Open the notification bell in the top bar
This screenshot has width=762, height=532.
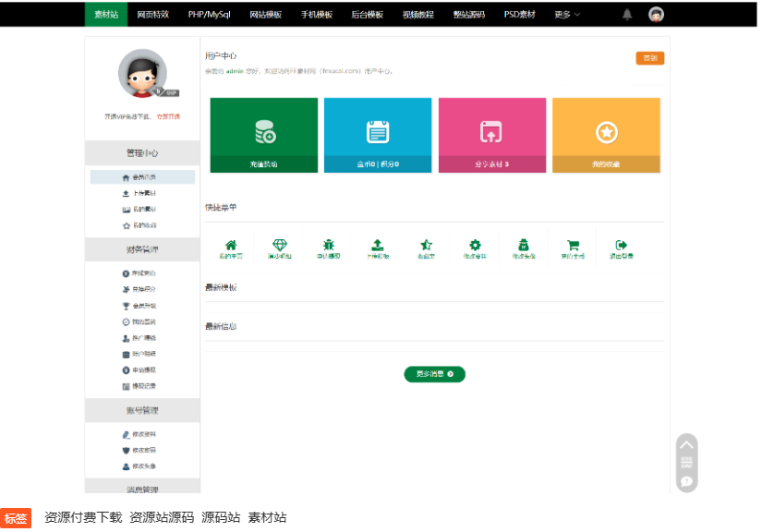630,15
